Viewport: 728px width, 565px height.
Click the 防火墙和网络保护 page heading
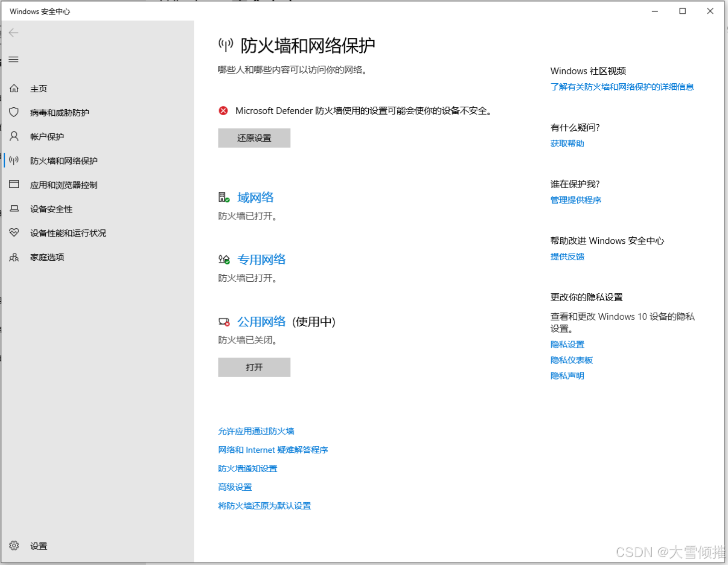click(308, 45)
